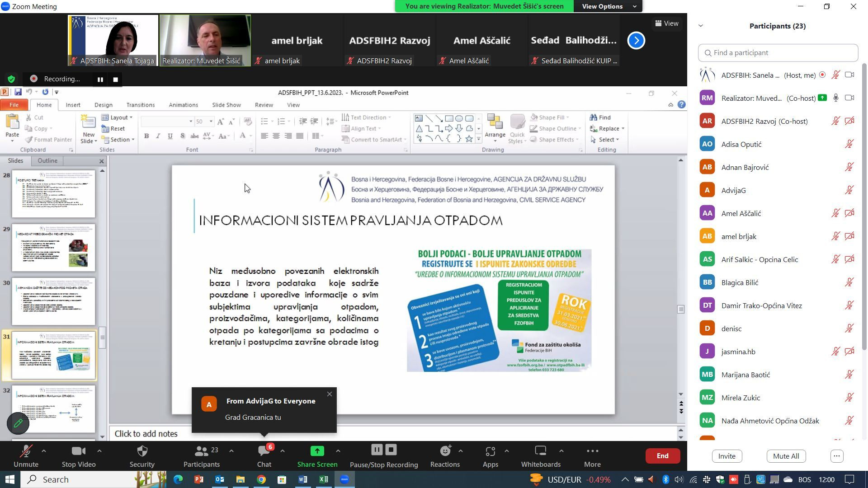The width and height of the screenshot is (868, 488).
Task: Switch to the Design ribbon tab
Action: [103, 105]
